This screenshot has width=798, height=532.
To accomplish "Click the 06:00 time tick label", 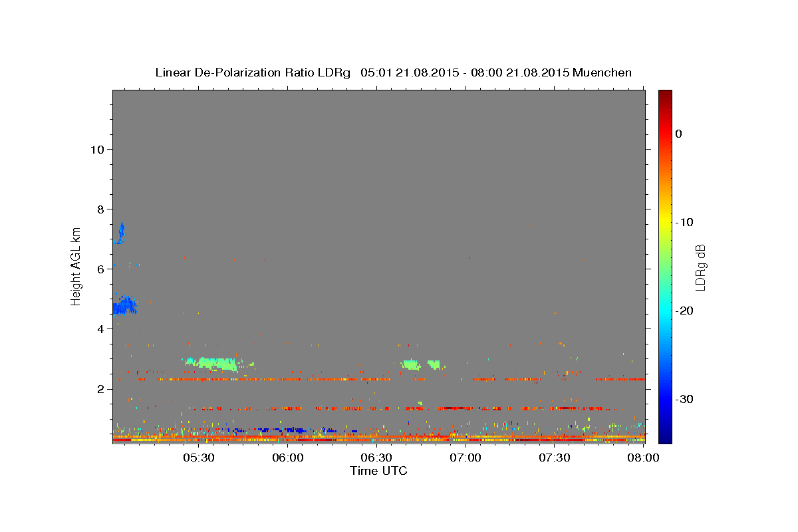I will click(287, 458).
